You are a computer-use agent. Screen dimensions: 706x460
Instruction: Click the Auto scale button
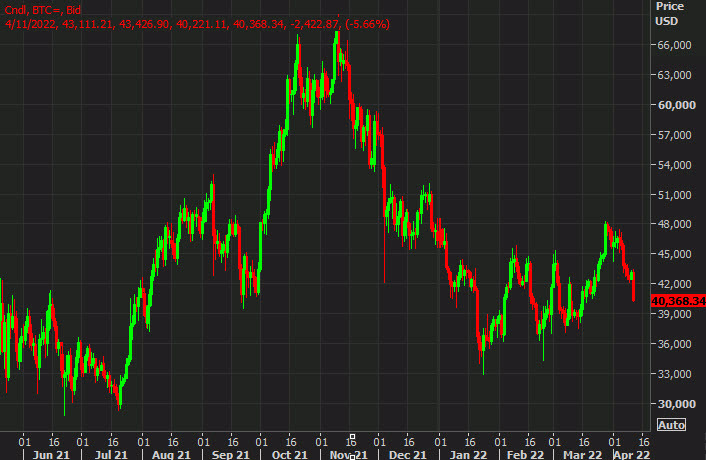point(670,425)
